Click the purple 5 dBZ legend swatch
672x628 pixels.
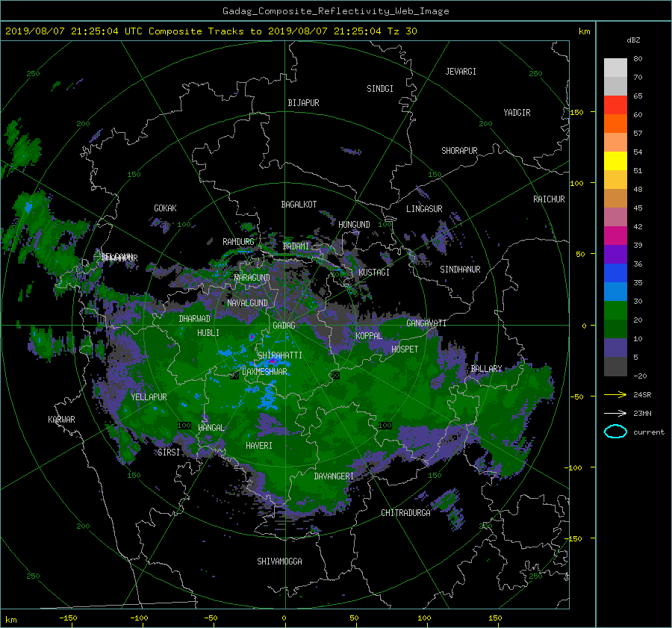pos(615,348)
